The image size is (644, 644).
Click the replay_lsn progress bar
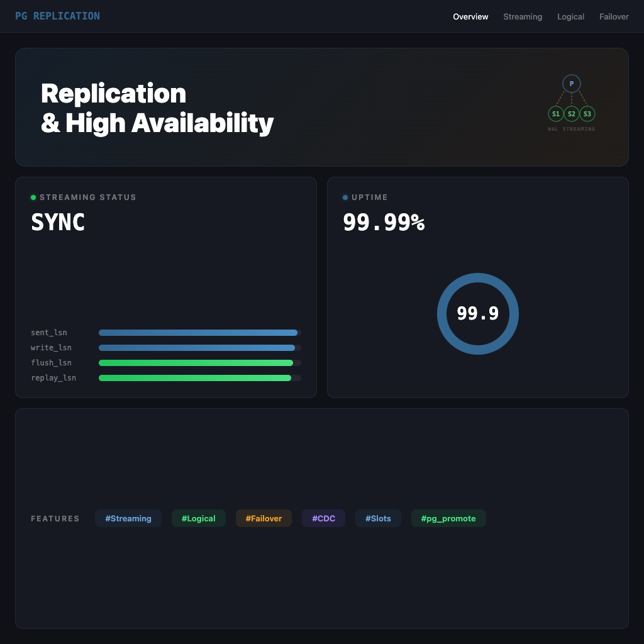[199, 378]
